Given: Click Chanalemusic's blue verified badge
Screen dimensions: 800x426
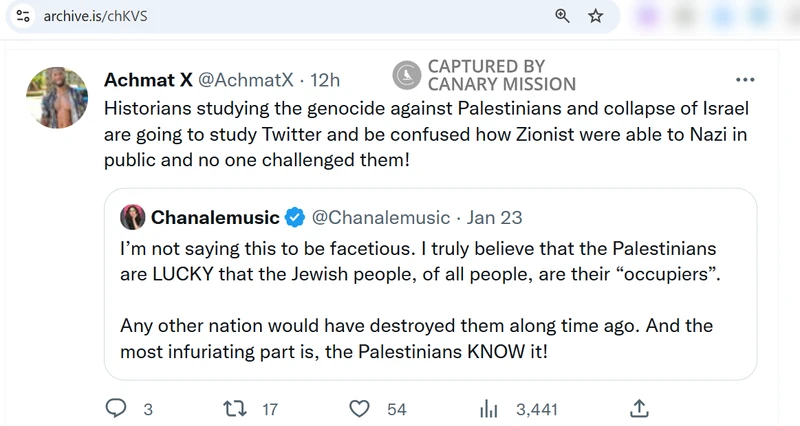Looking at the screenshot, I should (x=296, y=217).
